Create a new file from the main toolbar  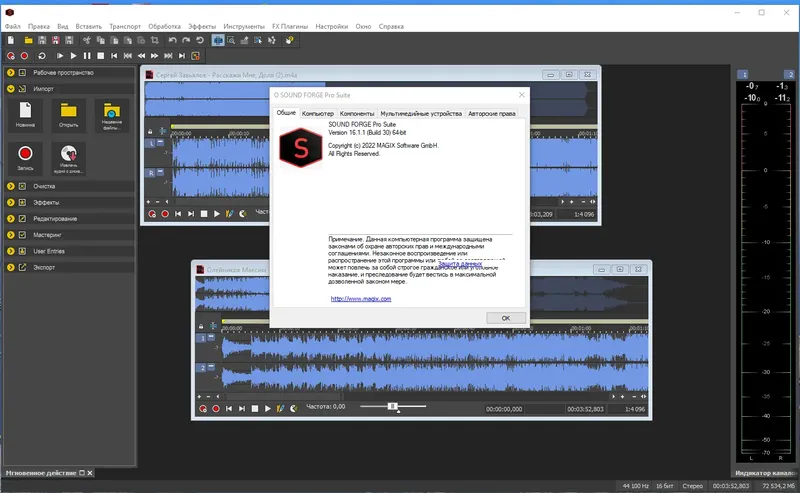(x=11, y=40)
